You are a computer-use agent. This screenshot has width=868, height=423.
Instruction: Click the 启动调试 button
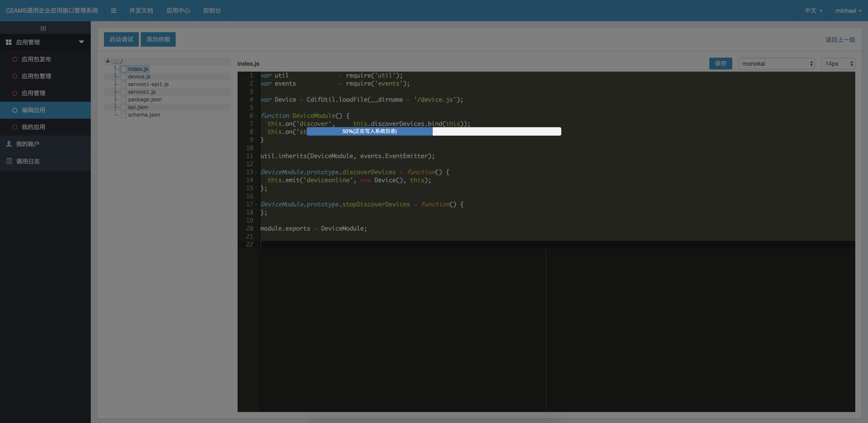pyautogui.click(x=121, y=39)
